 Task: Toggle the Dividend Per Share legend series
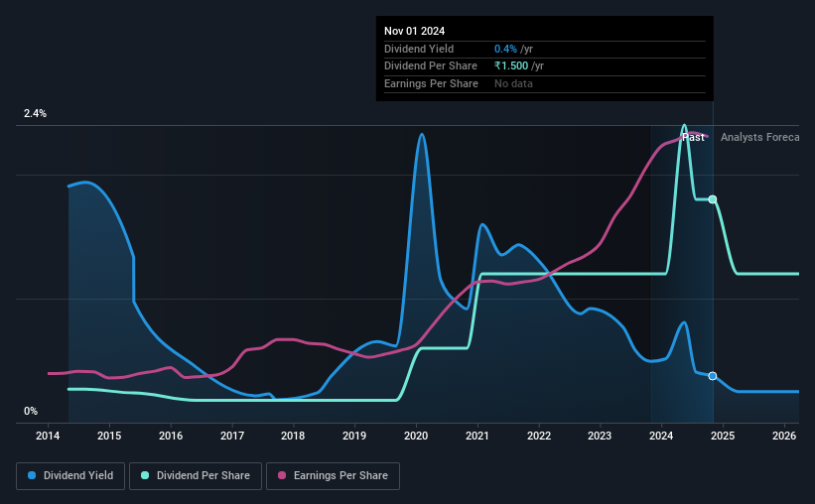tap(196, 476)
